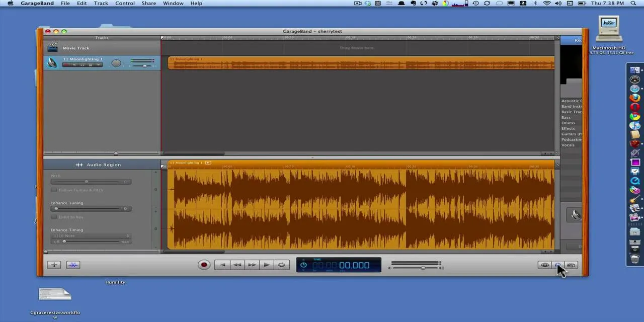This screenshot has height=322, width=644.
Task: Open the Window menu
Action: [x=173, y=3]
